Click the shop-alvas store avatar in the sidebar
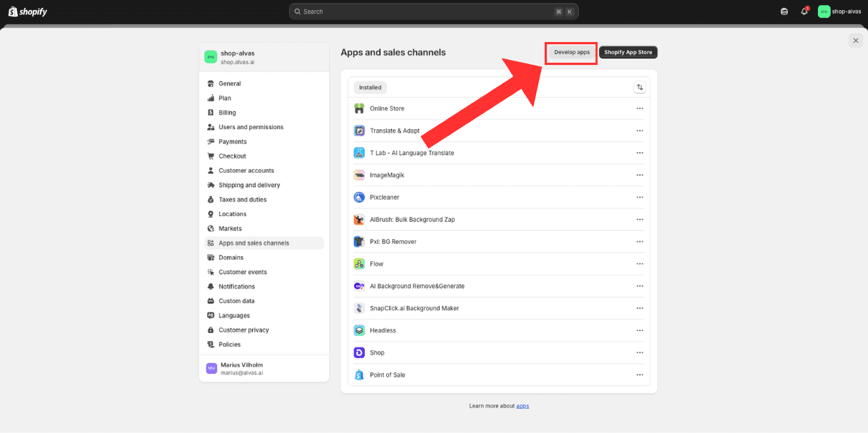The height and width of the screenshot is (433, 868). pos(211,57)
